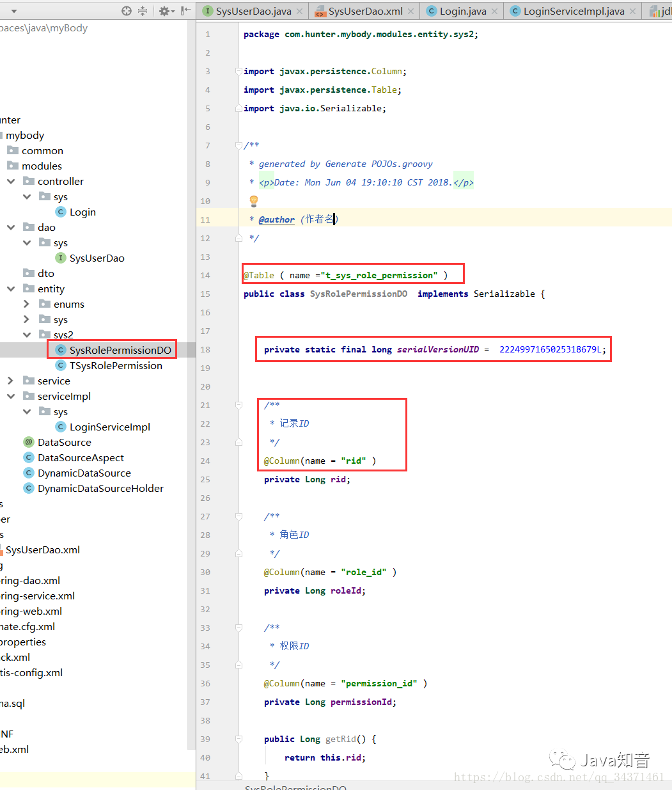Image resolution: width=672 pixels, height=790 pixels.
Task: Select the DataSource annotation file
Action: pos(64,443)
